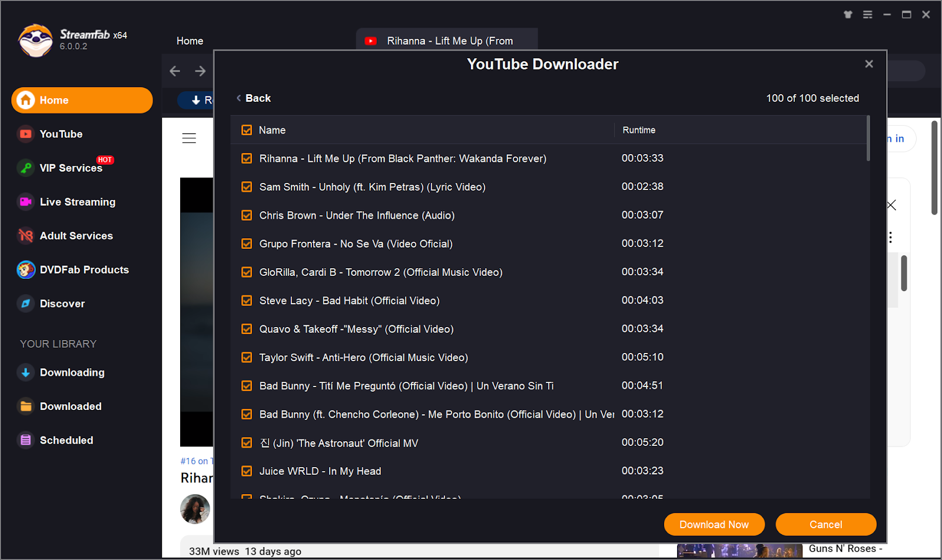942x560 pixels.
Task: Uncheck Jin 'The Astronaut' Official MV checkbox
Action: (x=247, y=443)
